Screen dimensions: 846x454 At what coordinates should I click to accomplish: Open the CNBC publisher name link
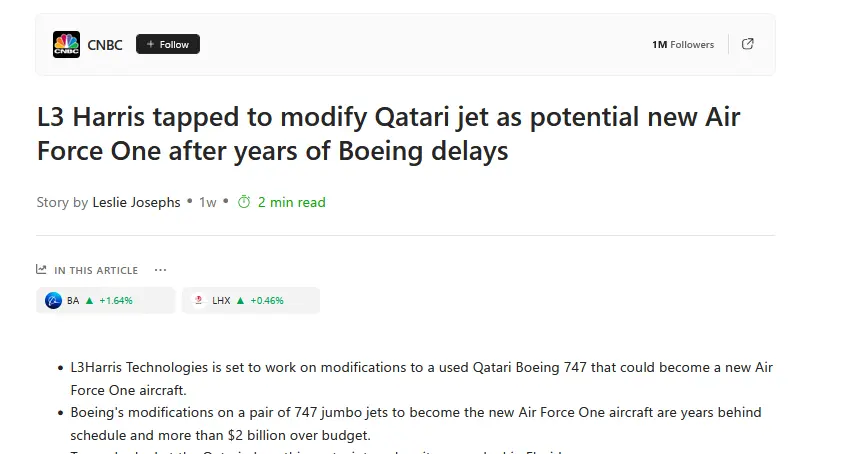tap(105, 45)
